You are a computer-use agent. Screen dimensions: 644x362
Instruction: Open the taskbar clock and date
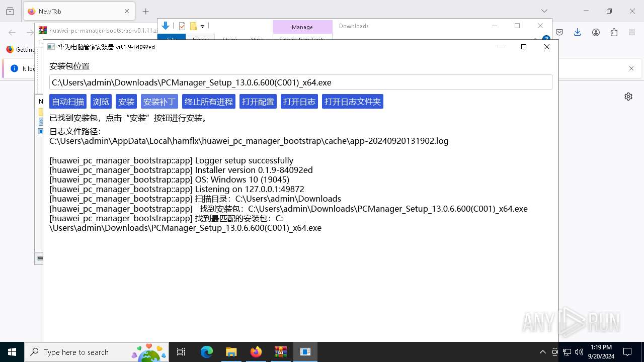(x=601, y=352)
